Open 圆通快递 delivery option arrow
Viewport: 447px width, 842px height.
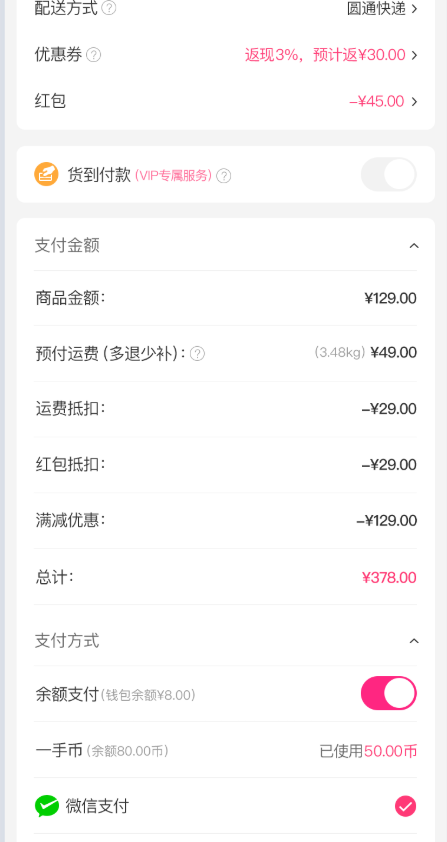pyautogui.click(x=414, y=9)
